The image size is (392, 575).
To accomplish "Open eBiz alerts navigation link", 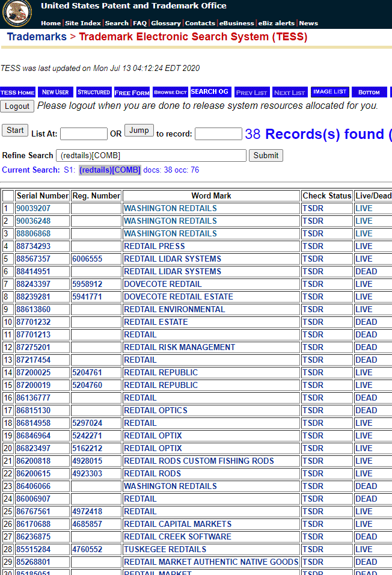I will [x=276, y=23].
